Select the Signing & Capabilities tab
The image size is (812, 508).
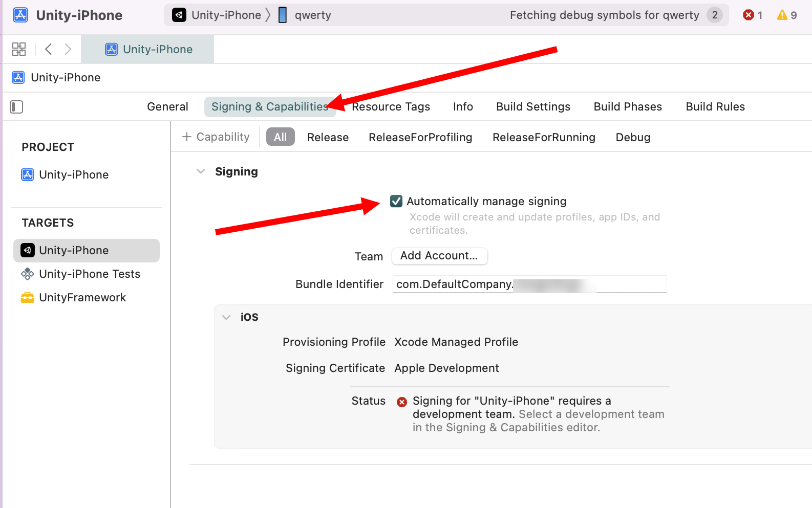pos(270,106)
